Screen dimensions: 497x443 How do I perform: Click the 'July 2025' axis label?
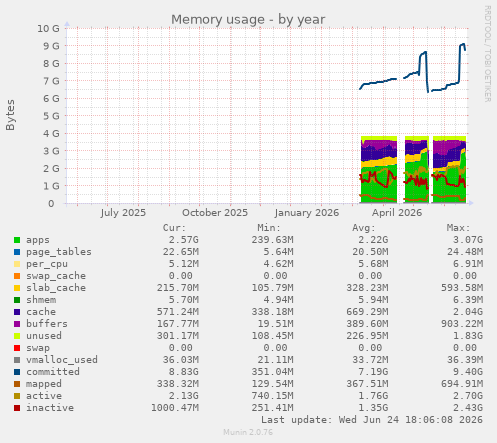(x=123, y=213)
